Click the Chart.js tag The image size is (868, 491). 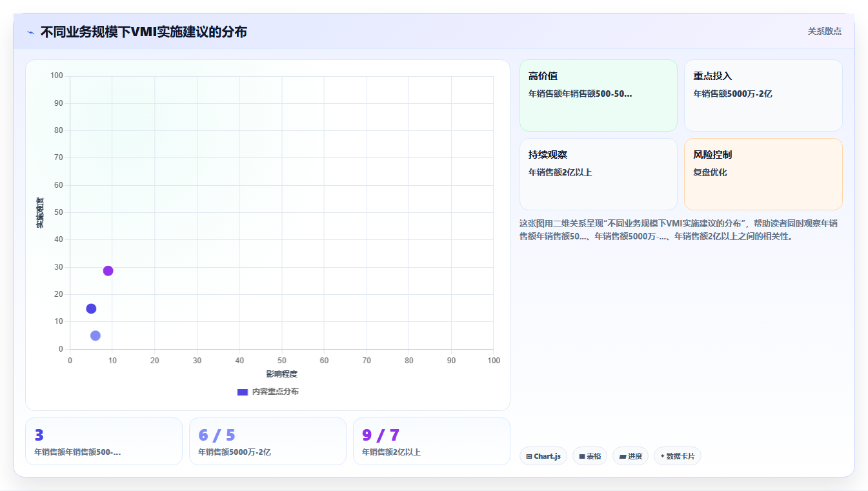click(543, 456)
